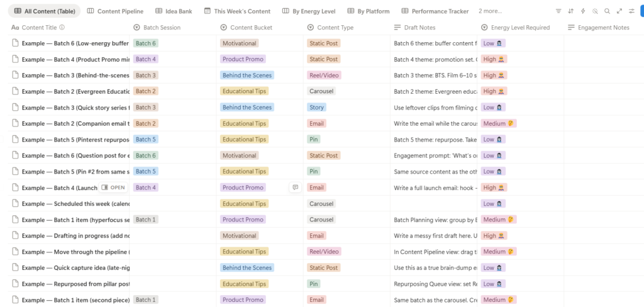Open the Idea Bank view tab
The width and height of the screenshot is (644, 307).
point(174,11)
